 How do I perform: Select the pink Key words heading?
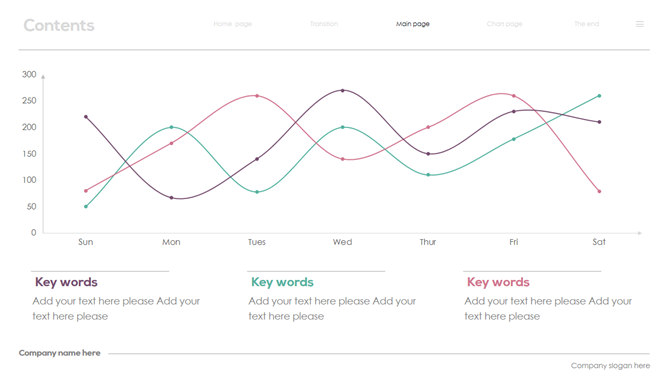[x=498, y=282]
